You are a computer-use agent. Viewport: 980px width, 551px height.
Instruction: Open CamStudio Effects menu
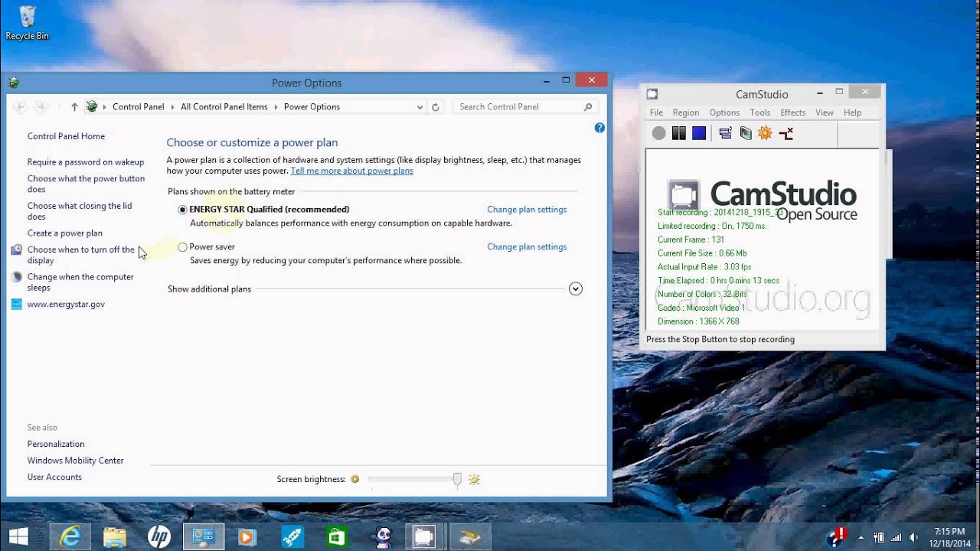tap(793, 112)
